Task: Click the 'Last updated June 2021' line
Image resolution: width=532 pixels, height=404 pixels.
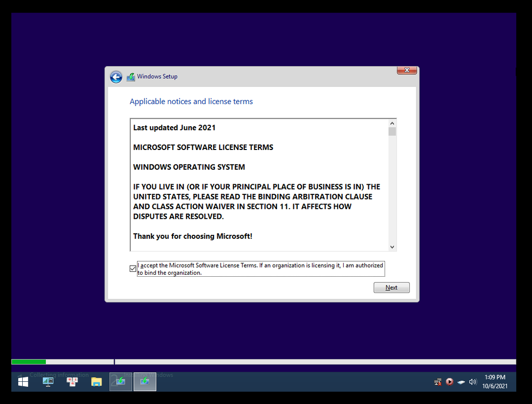Action: [175, 128]
